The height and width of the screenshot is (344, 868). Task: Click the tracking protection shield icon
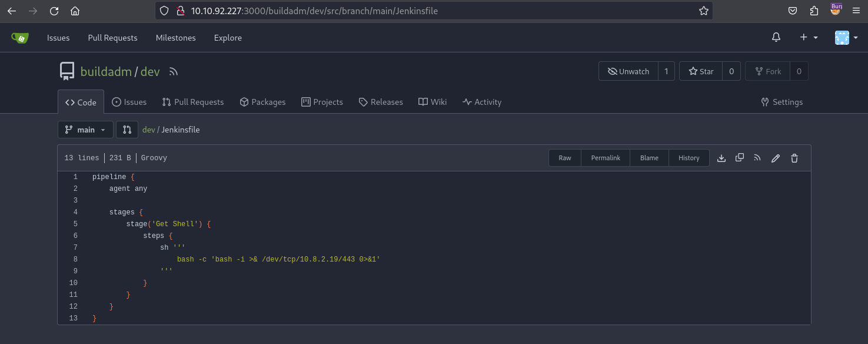click(165, 11)
